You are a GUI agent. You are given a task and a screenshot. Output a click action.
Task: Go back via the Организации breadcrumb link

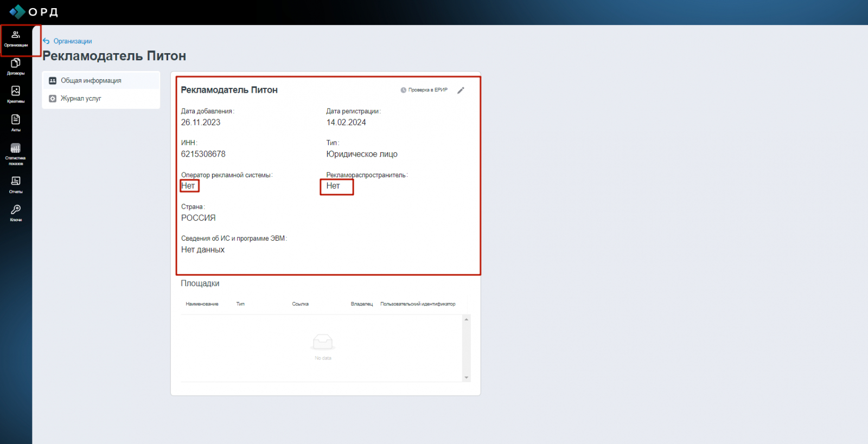pyautogui.click(x=73, y=41)
